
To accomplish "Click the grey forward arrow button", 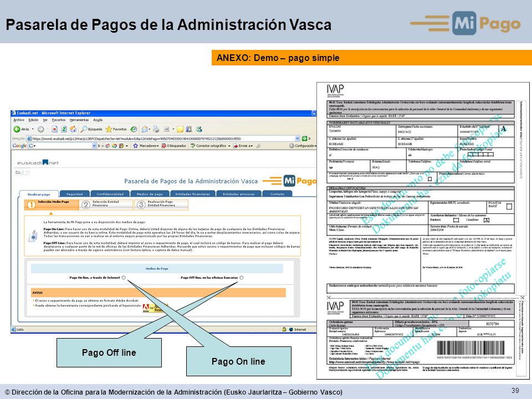I will (x=40, y=129).
